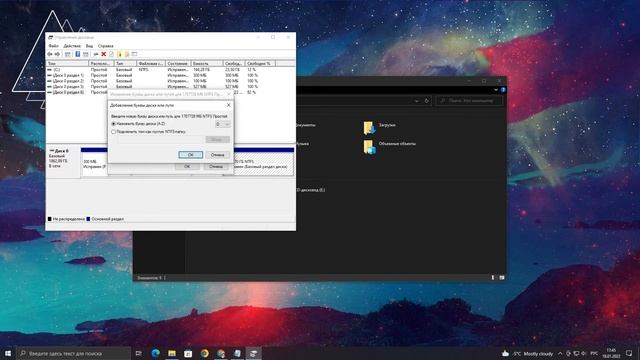Sort by the 'Свободно %' column header
The width and height of the screenshot is (640, 360).
[260, 64]
